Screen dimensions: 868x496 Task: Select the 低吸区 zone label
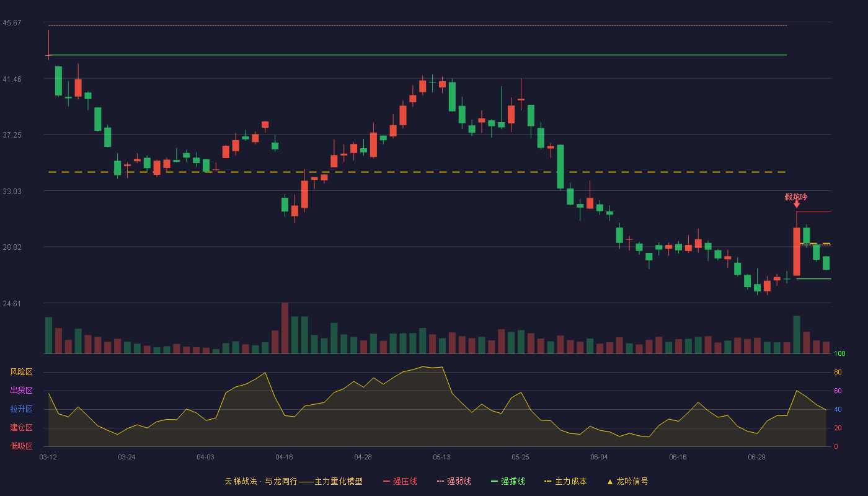click(x=21, y=446)
